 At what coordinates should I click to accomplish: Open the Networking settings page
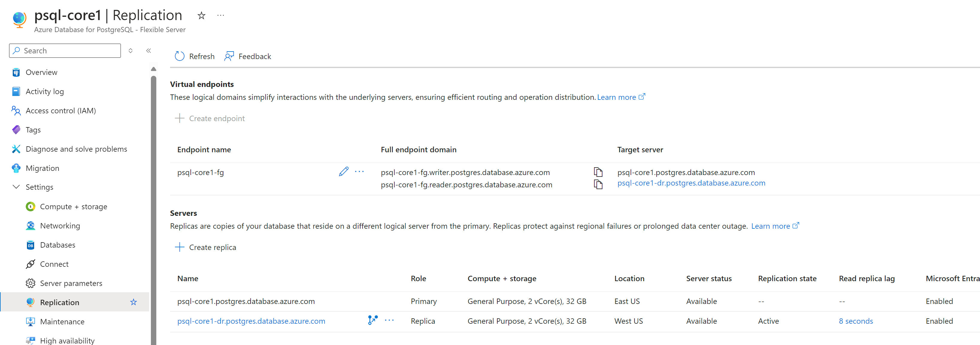[60, 226]
